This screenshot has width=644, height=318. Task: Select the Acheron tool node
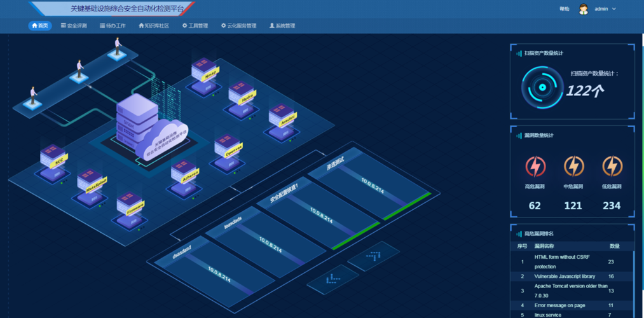184,179
